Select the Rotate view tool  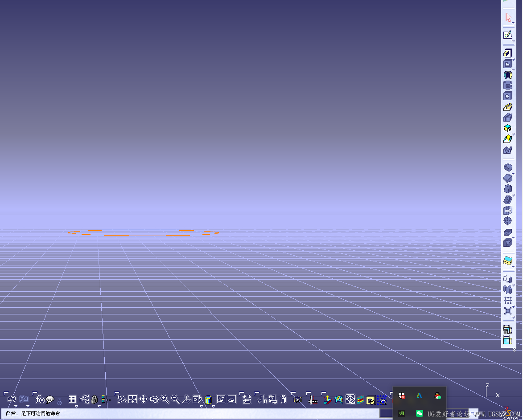coord(154,400)
